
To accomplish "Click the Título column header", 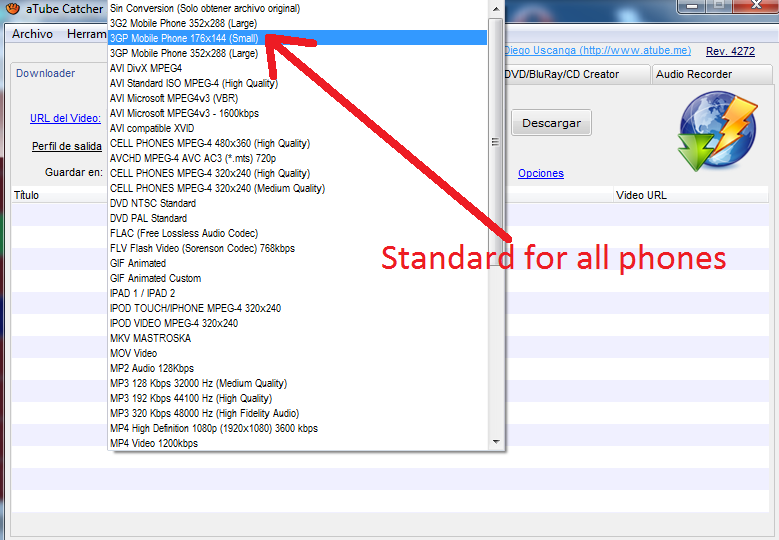I will tap(60, 195).
